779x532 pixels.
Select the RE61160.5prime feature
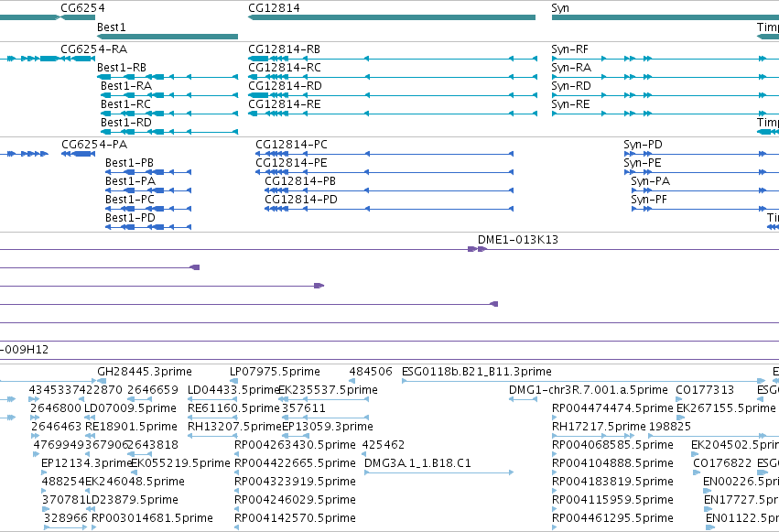coord(233,408)
